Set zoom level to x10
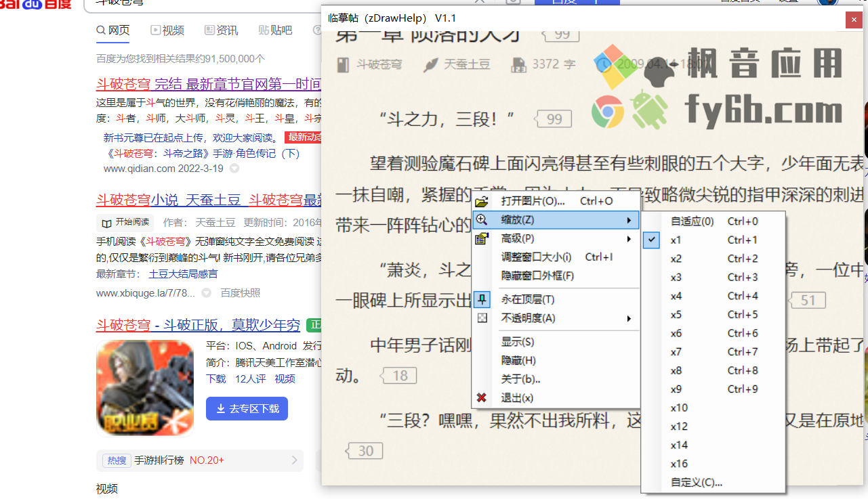The image size is (868, 499). tap(713, 408)
